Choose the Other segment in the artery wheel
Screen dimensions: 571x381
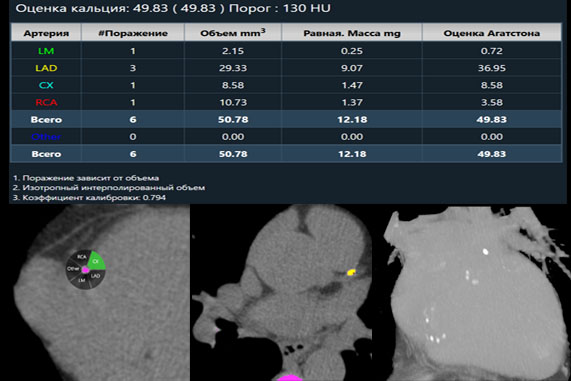coord(73,269)
